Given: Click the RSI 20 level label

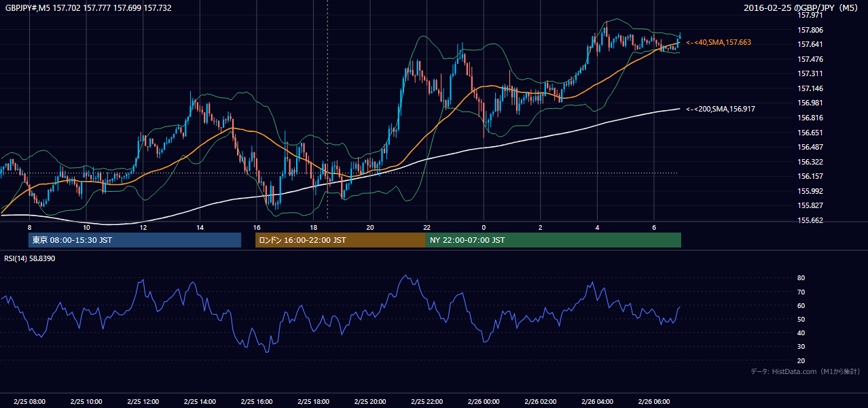Looking at the screenshot, I should tap(801, 360).
